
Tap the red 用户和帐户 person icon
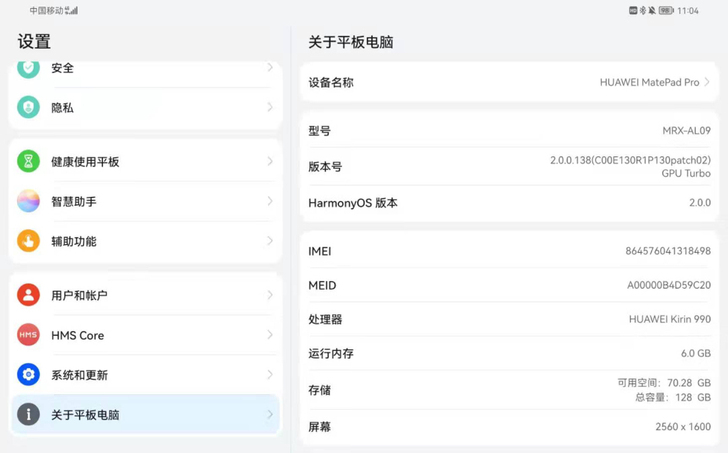click(28, 295)
